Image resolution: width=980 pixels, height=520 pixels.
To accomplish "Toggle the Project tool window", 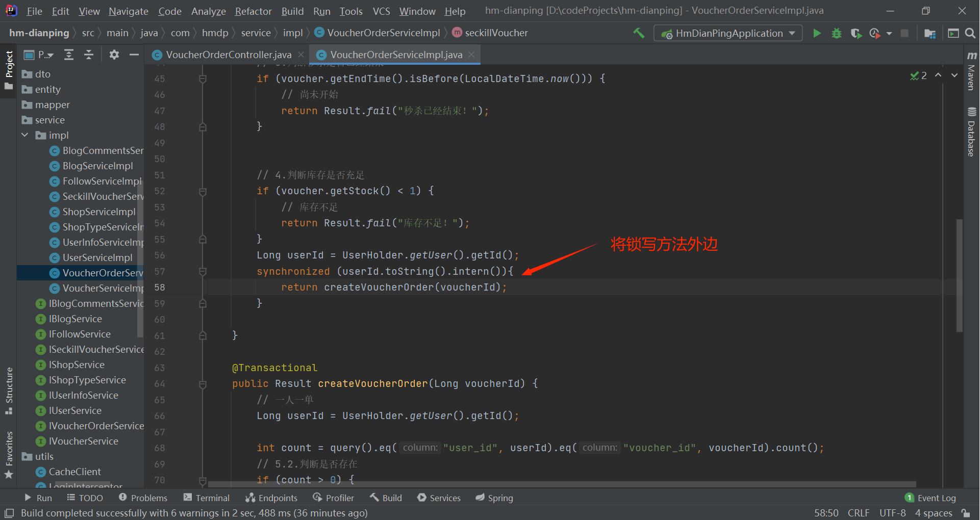I will pos(9,70).
